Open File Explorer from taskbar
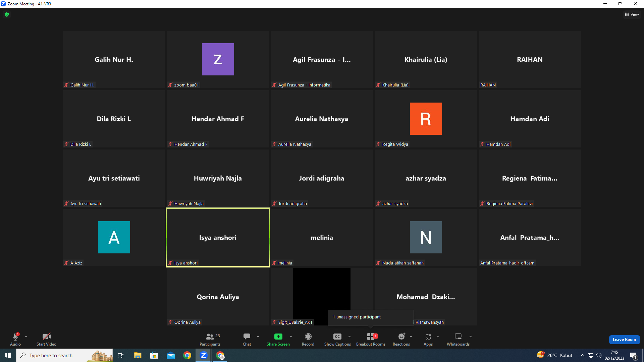This screenshot has width=644, height=362. tap(138, 355)
